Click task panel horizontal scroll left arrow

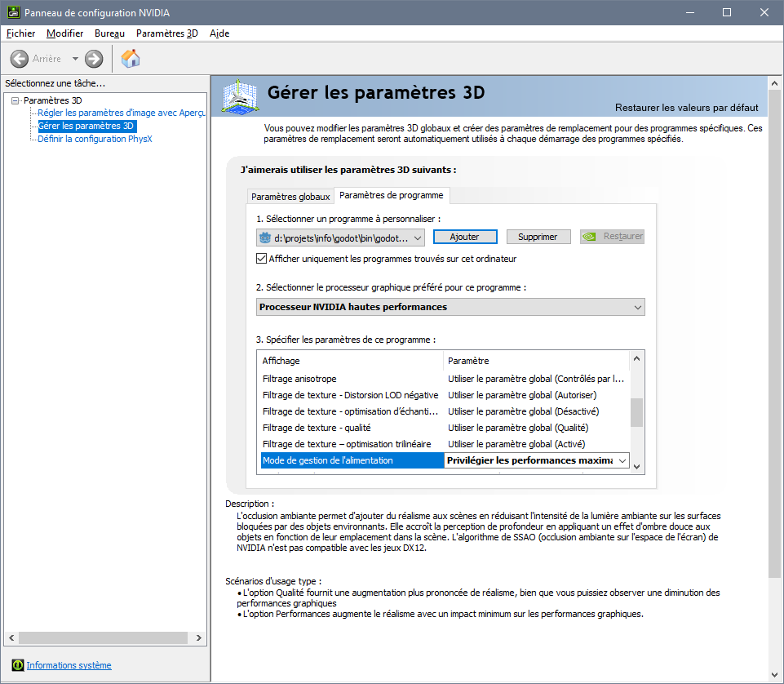11,638
